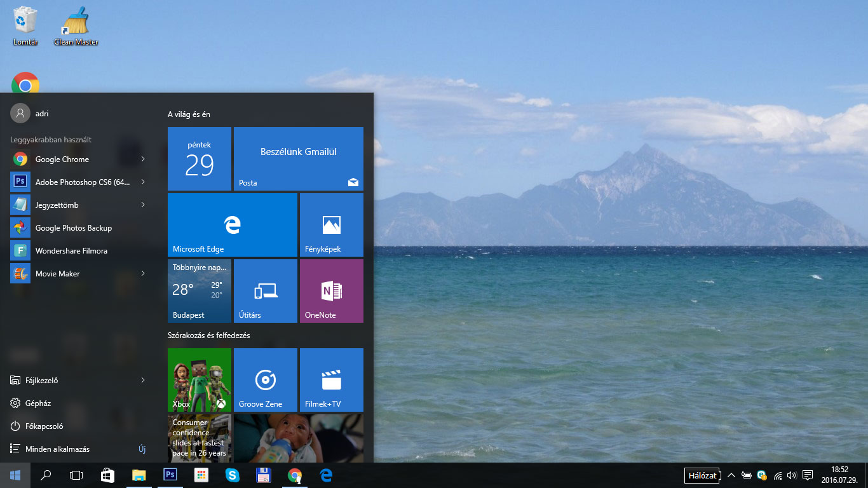This screenshot has width=868, height=488.
Task: Open the Budapest weather tile
Action: pyautogui.click(x=200, y=291)
